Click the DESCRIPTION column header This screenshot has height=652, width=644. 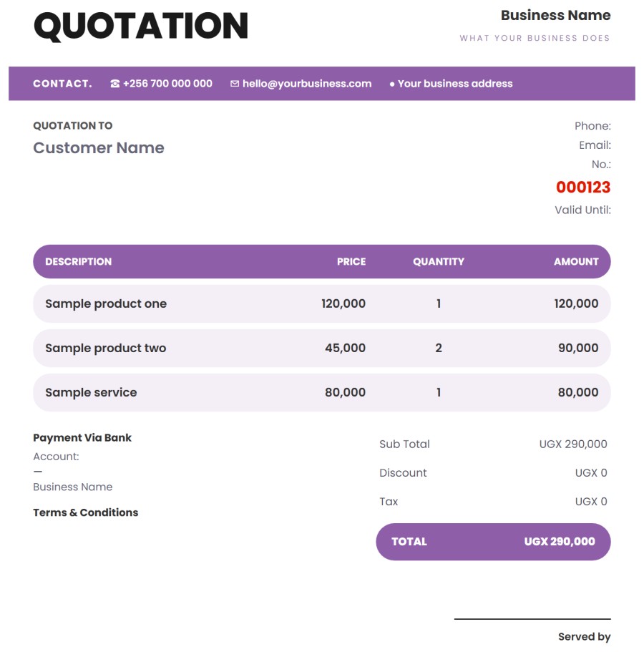pyautogui.click(x=79, y=261)
